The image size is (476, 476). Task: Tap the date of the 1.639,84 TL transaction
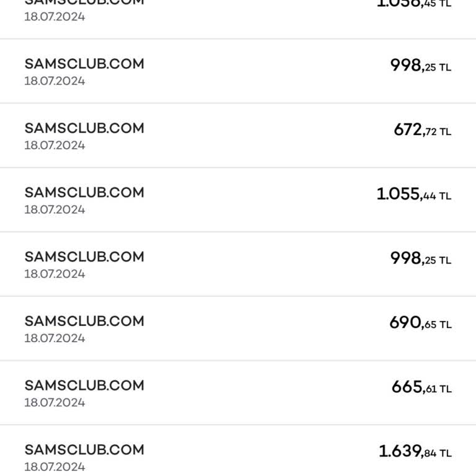pyautogui.click(x=55, y=467)
